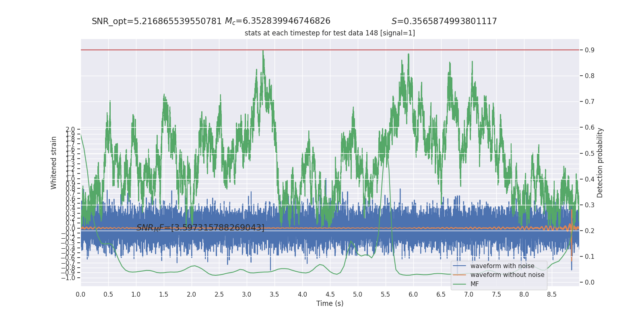Click the green peak touching the red threshold line
This screenshot has width=644, height=322.
[x=263, y=52]
